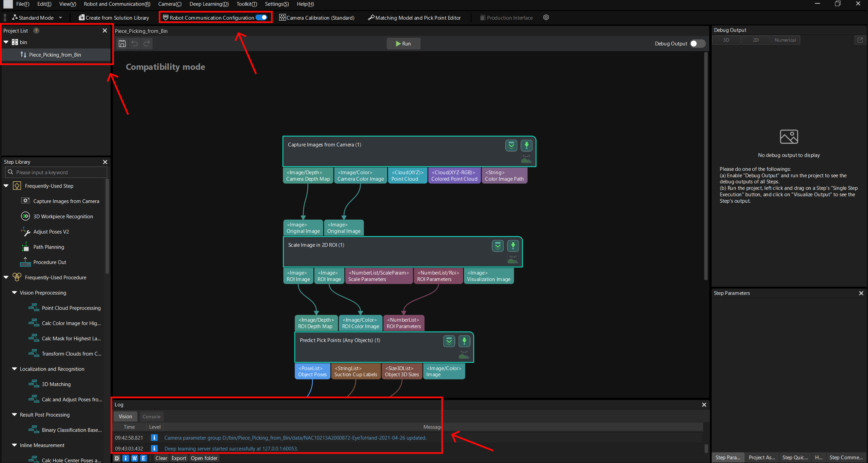The image size is (868, 463).
Task: Enable the Debug Output switch
Action: [698, 44]
